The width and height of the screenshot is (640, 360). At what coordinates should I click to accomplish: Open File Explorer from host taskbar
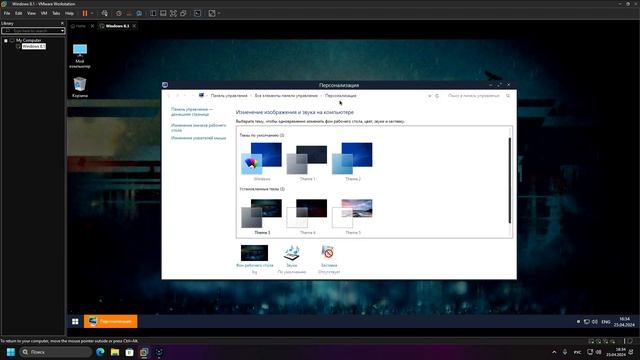click(x=115, y=352)
